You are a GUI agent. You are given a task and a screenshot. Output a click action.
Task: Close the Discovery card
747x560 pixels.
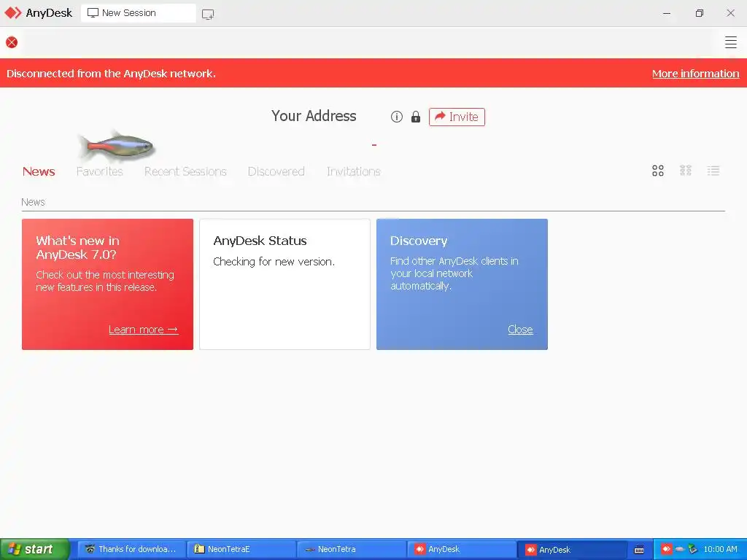520,330
